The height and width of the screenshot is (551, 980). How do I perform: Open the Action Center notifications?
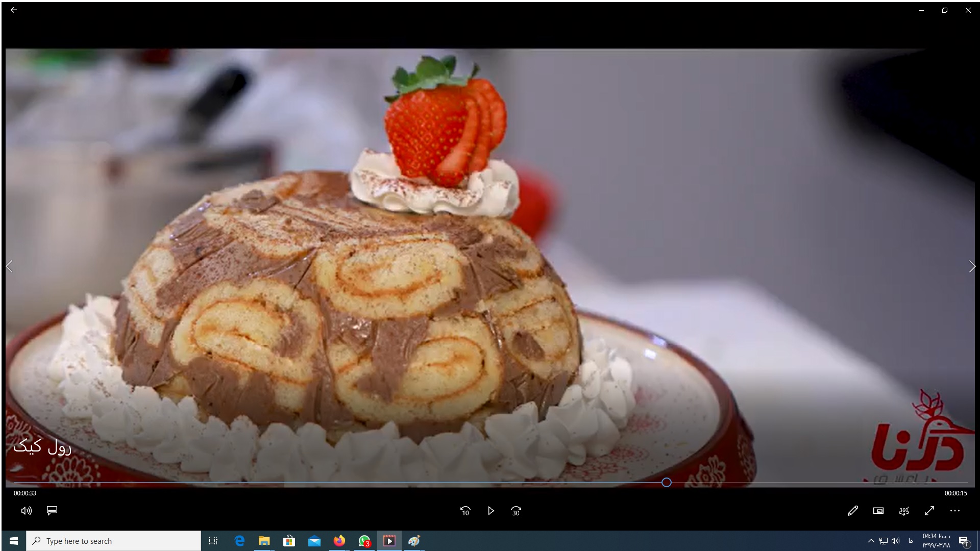pos(964,541)
